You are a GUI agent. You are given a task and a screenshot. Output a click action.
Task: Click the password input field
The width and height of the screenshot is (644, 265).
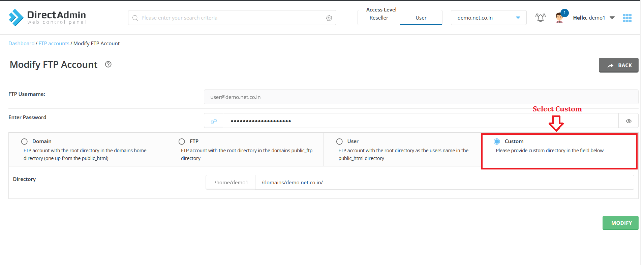(421, 121)
